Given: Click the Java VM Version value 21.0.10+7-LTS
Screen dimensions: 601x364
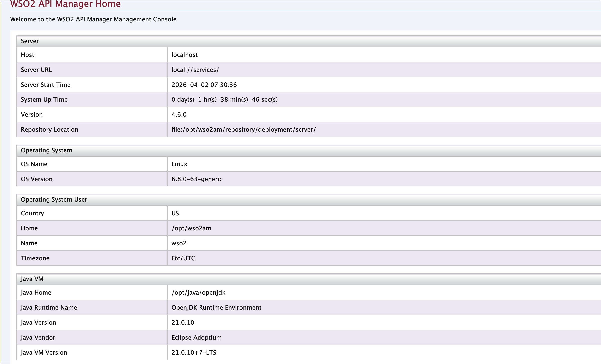Looking at the screenshot, I should click(x=194, y=353).
